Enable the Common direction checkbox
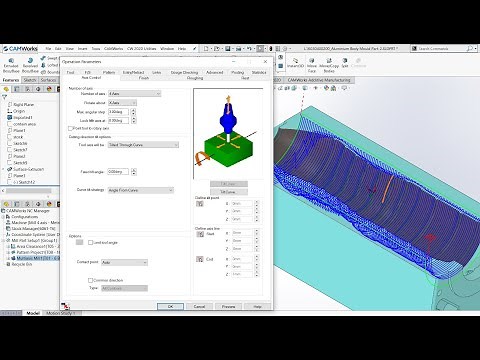The height and width of the screenshot is (360, 480). click(x=90, y=280)
